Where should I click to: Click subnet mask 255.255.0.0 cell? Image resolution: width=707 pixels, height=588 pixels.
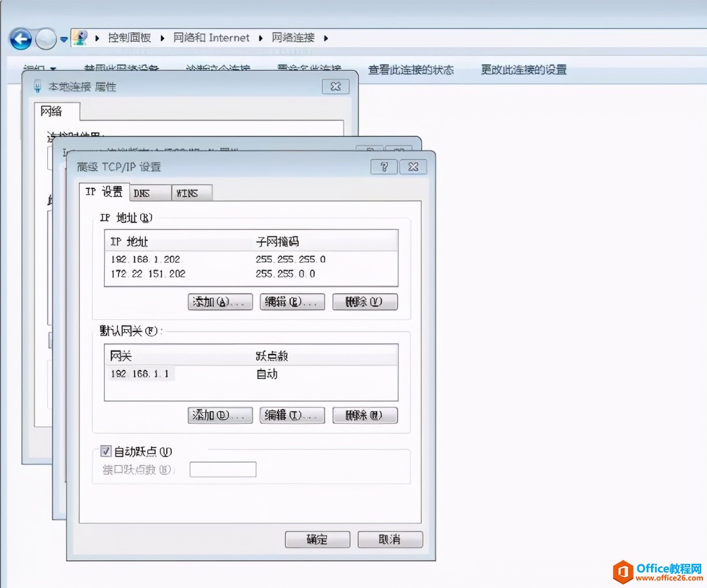pos(285,274)
